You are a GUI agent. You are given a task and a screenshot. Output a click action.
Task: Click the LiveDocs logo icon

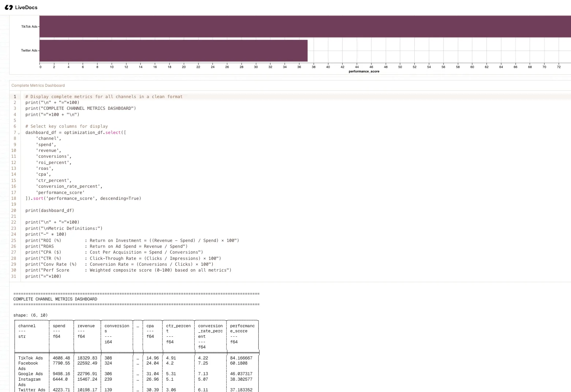coord(8,7)
